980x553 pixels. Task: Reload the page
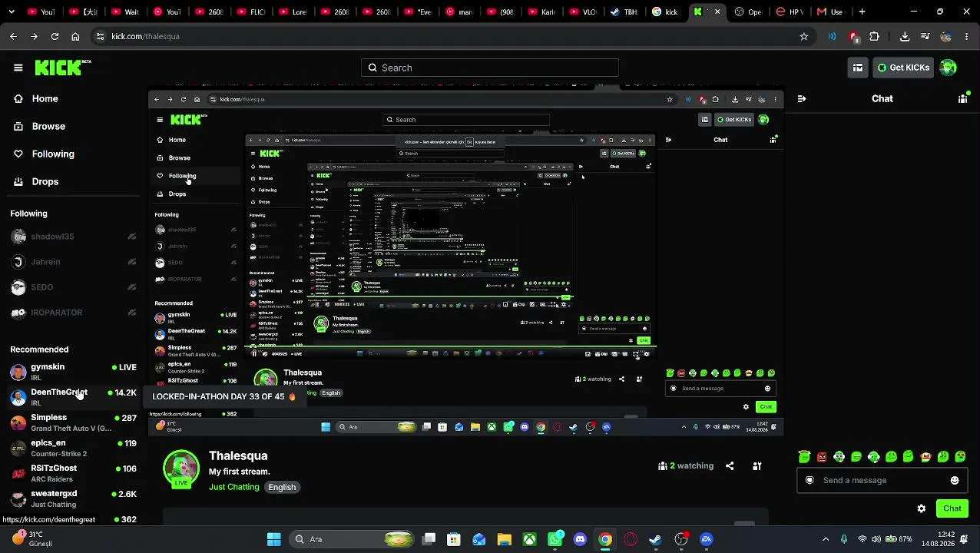55,36
